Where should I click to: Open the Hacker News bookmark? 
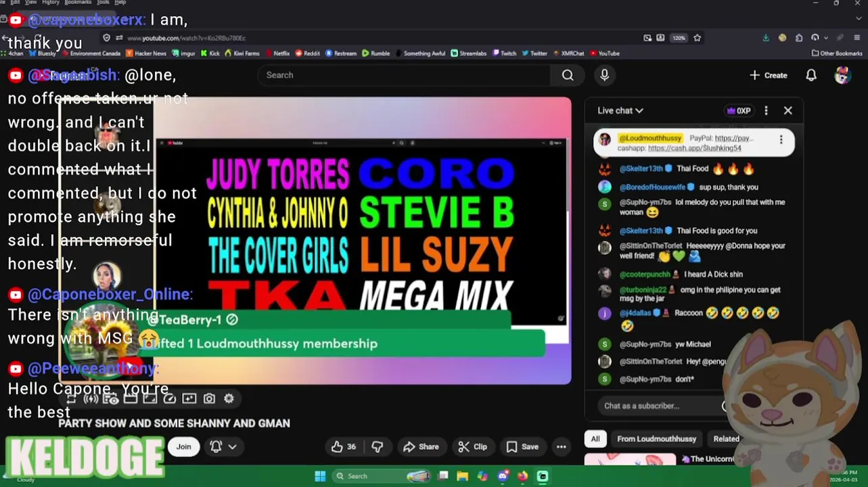pyautogui.click(x=145, y=53)
